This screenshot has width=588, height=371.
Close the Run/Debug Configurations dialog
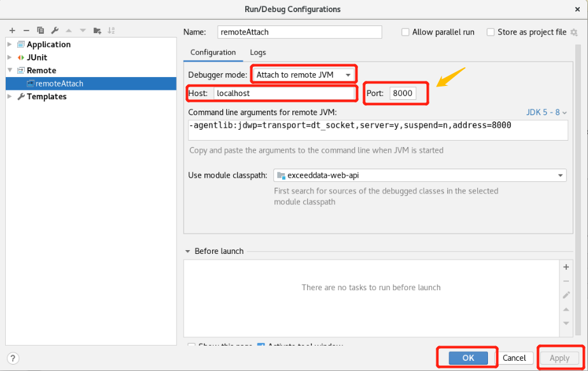(578, 10)
